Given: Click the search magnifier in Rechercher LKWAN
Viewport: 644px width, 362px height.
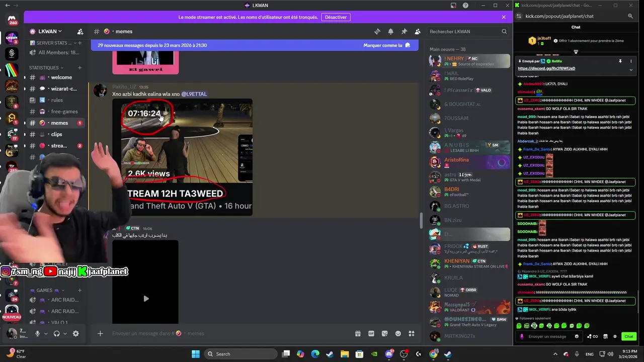Looking at the screenshot, I should pos(504,31).
